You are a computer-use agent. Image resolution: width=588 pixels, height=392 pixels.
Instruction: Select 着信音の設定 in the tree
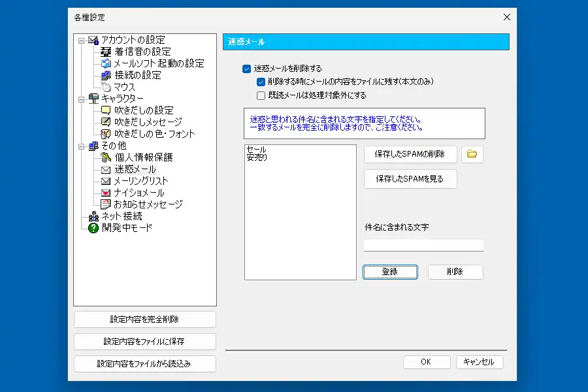[x=142, y=52]
